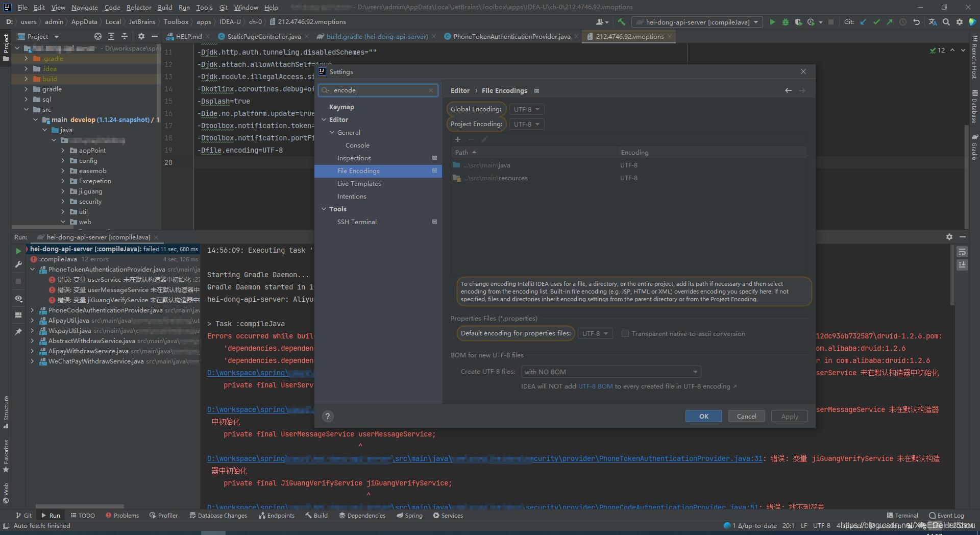Open the Gradle side panel
This screenshot has width=980, height=535.
974,148
